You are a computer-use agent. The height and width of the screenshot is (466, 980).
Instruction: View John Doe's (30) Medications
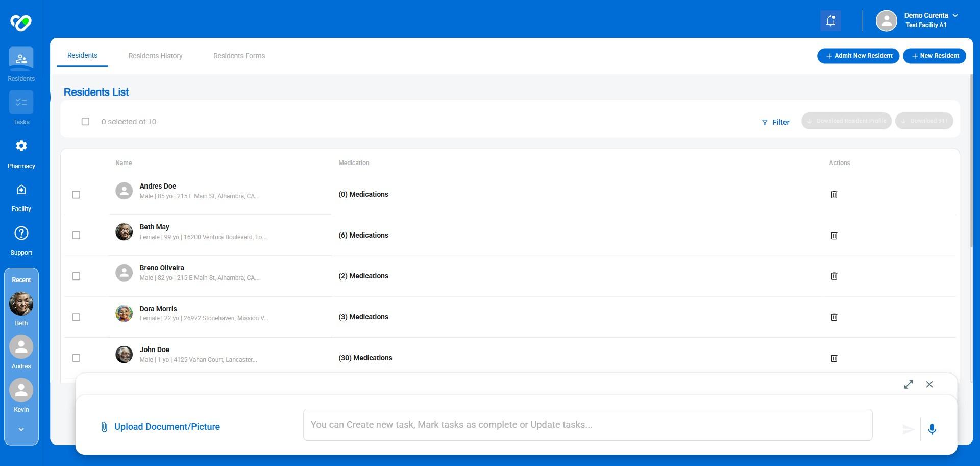coord(365,358)
